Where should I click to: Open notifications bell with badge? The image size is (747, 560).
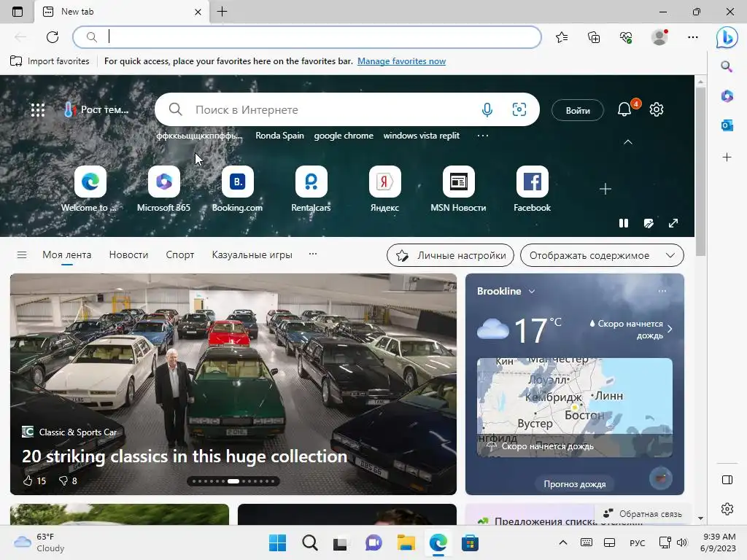[x=625, y=109]
